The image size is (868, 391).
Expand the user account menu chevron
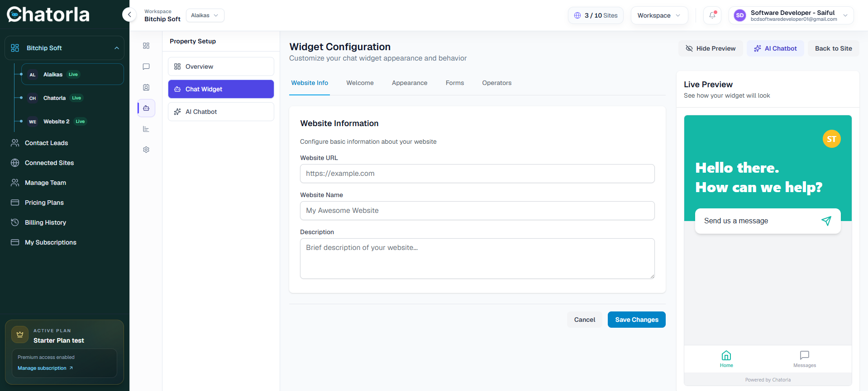pos(845,15)
